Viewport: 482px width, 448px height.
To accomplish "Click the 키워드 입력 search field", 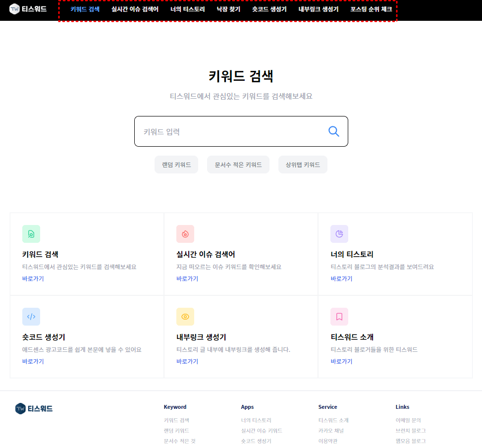I will tap(241, 131).
